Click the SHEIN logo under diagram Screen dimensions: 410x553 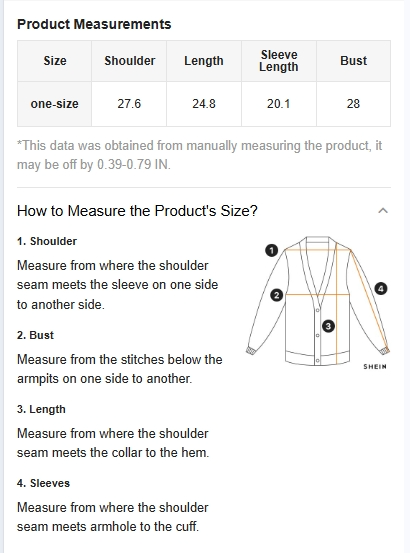tap(375, 367)
